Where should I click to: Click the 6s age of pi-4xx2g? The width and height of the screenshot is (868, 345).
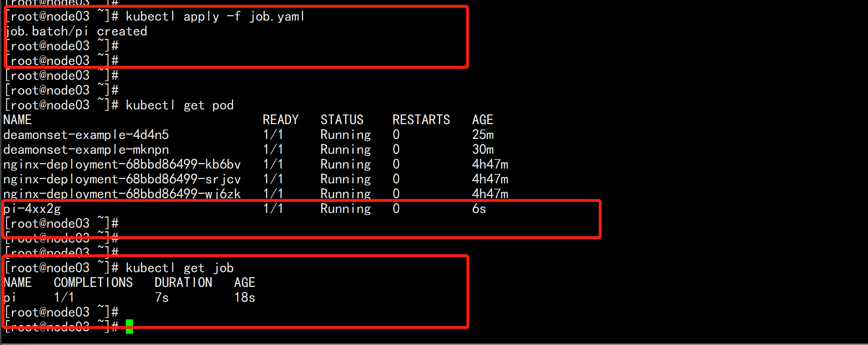tap(479, 209)
